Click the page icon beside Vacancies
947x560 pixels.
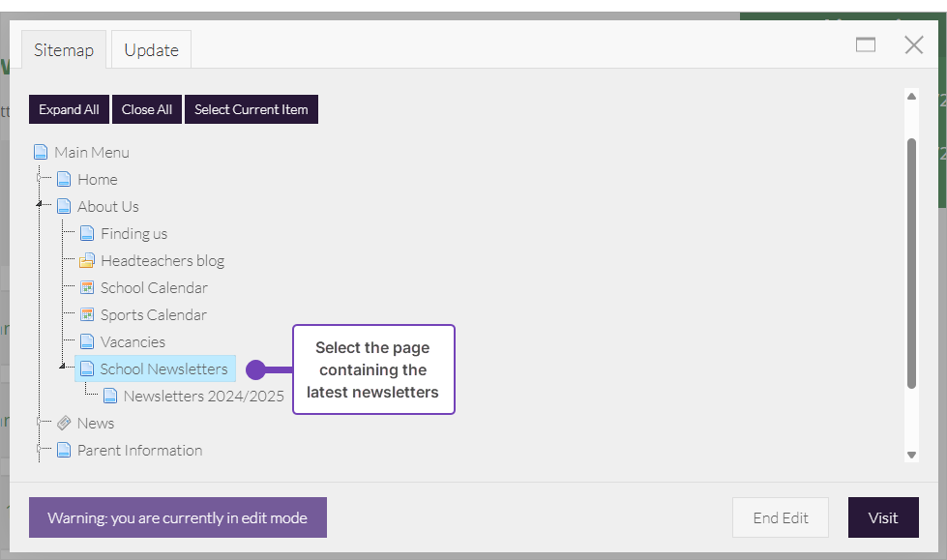(87, 342)
